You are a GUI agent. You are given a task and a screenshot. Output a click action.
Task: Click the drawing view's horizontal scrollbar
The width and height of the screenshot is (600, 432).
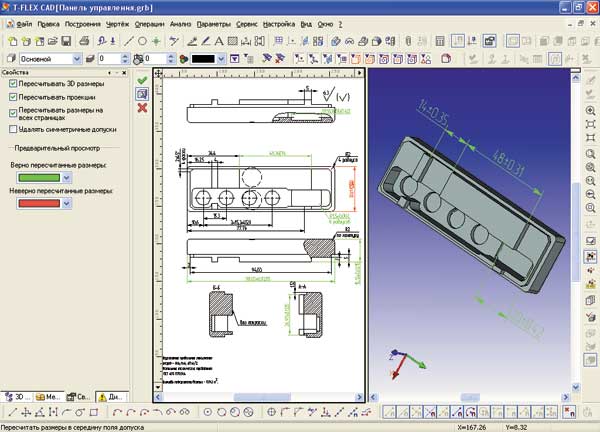tap(260, 396)
